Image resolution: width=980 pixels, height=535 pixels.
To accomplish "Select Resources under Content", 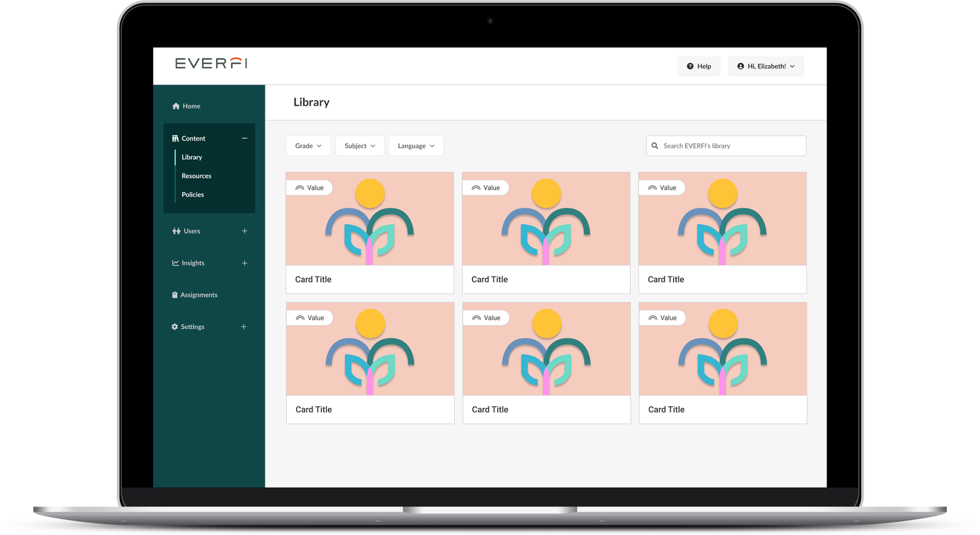I will click(197, 176).
